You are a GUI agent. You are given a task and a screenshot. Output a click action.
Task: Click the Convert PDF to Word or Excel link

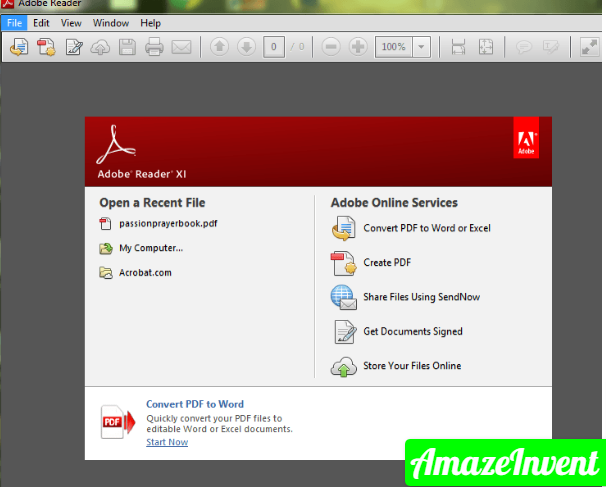point(427,228)
